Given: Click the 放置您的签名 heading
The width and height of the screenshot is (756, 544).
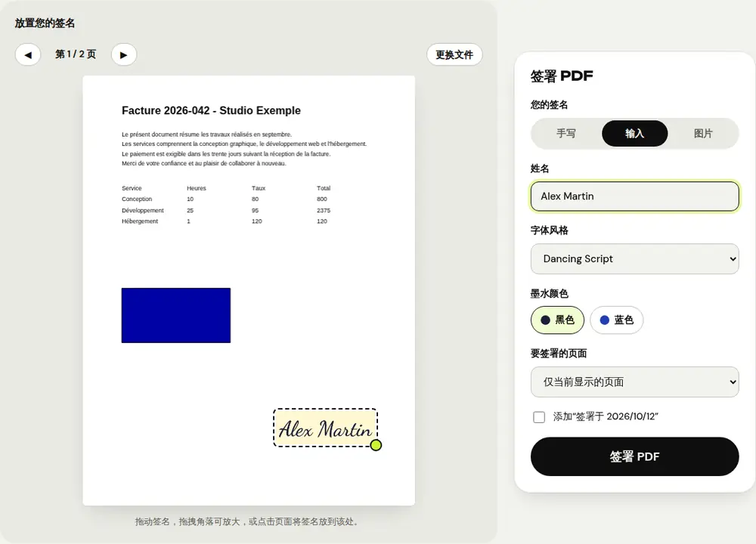Looking at the screenshot, I should [x=45, y=23].
